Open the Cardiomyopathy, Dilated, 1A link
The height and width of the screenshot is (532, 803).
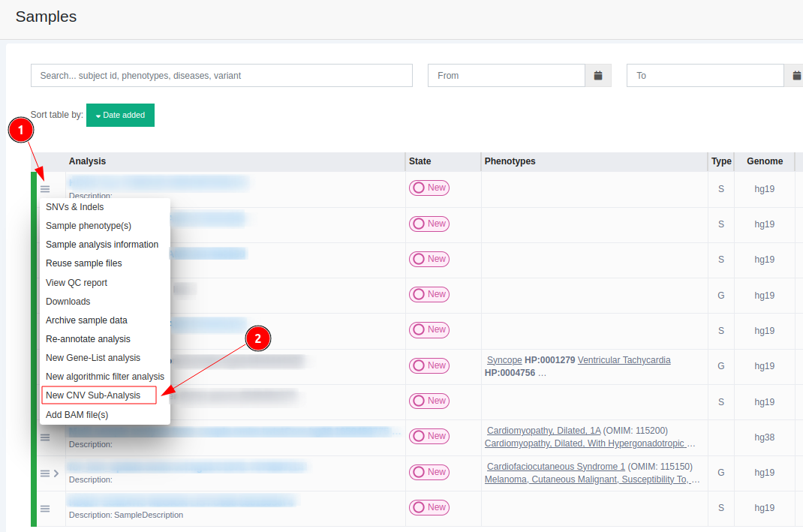click(543, 431)
